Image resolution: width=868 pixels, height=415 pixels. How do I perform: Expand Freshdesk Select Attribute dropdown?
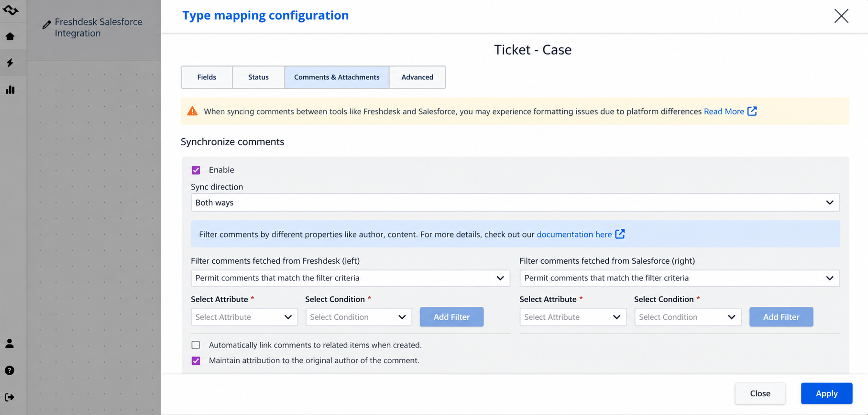tap(244, 317)
